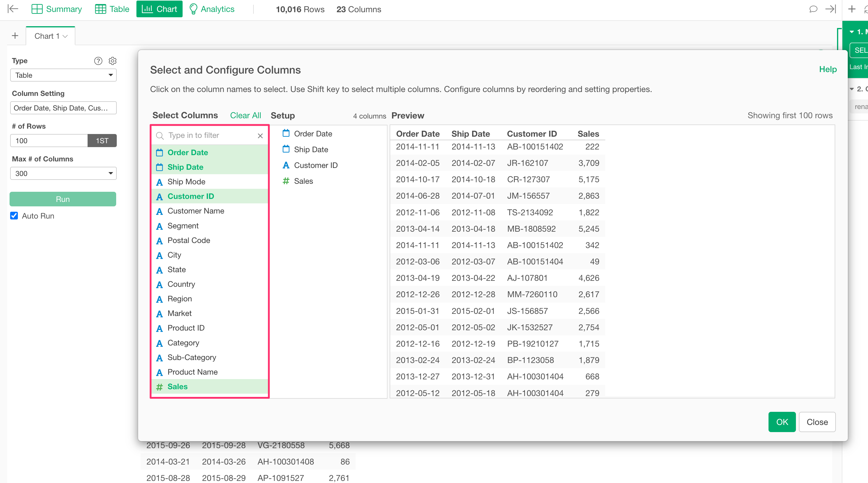The height and width of the screenshot is (483, 868).
Task: Click the Clear All link
Action: [x=245, y=116]
